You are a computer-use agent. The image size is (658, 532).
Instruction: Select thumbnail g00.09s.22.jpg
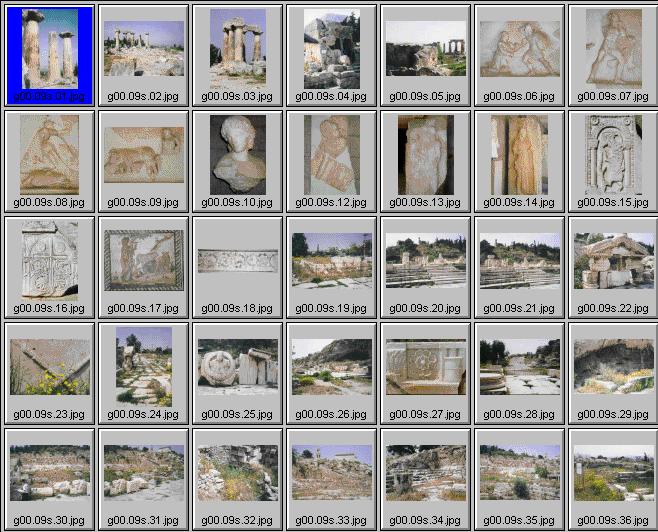(612, 260)
